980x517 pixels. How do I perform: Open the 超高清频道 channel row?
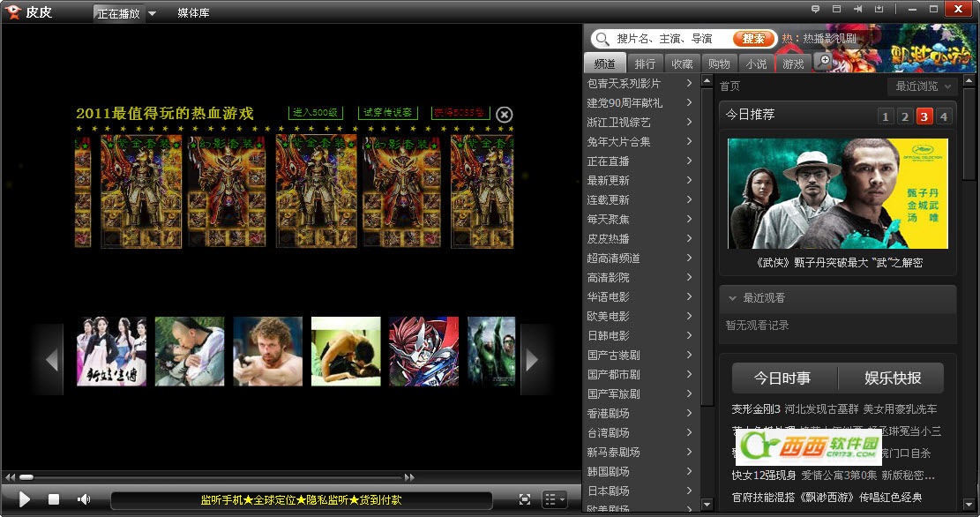coord(640,258)
